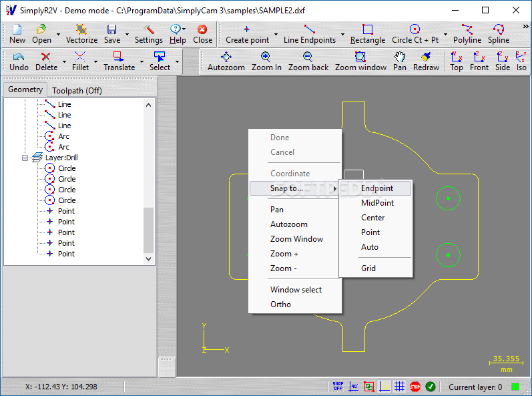Image resolution: width=532 pixels, height=396 pixels.
Task: Click the Settings button
Action: 148,33
